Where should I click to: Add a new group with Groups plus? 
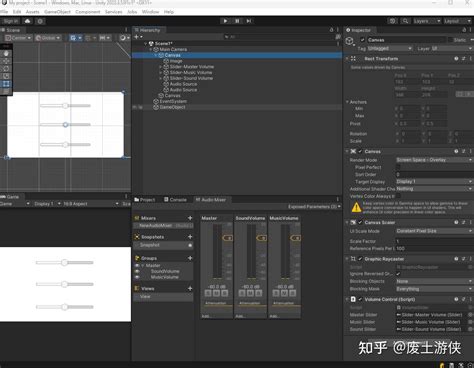click(190, 258)
